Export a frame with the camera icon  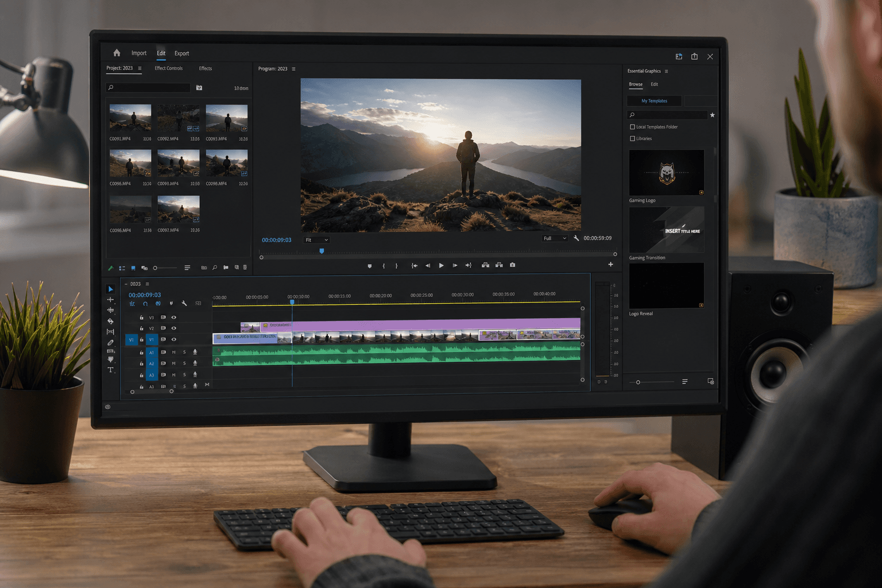pyautogui.click(x=513, y=265)
